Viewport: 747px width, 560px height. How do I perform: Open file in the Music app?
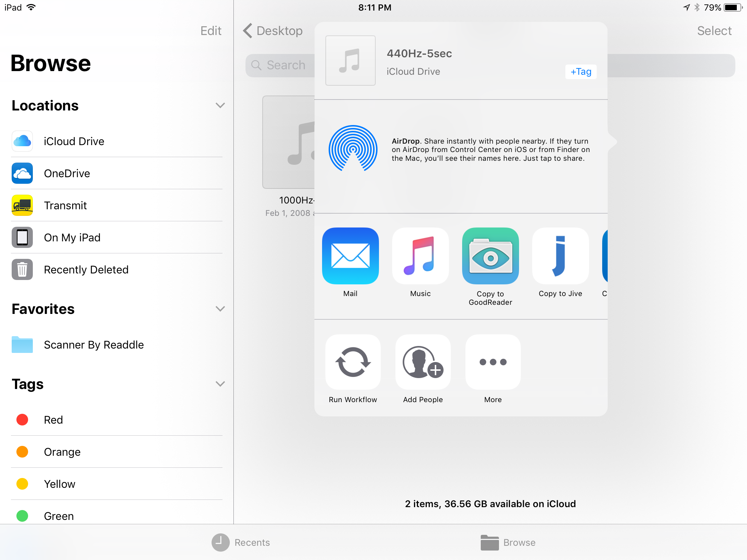pos(420,256)
